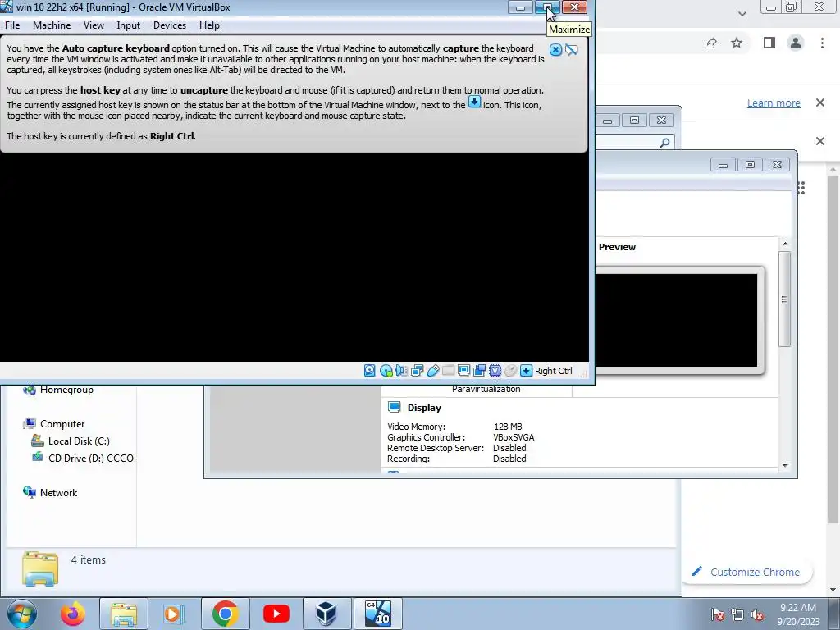
Task: Click the Video Memory 128 MB value
Action: (508, 427)
